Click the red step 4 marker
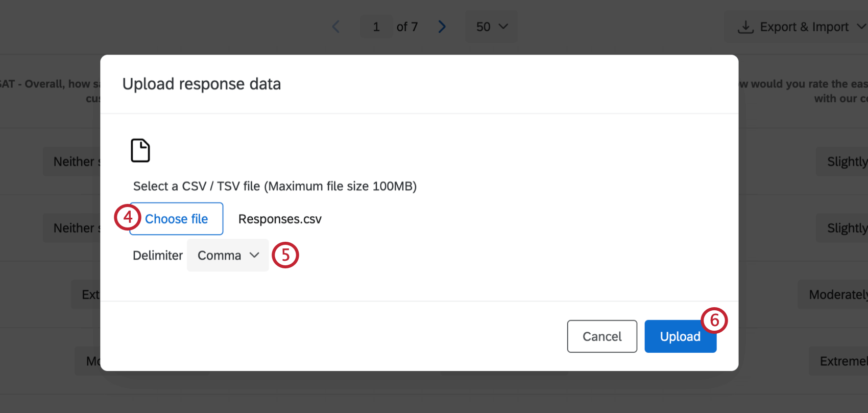868x413 pixels. pos(127,217)
